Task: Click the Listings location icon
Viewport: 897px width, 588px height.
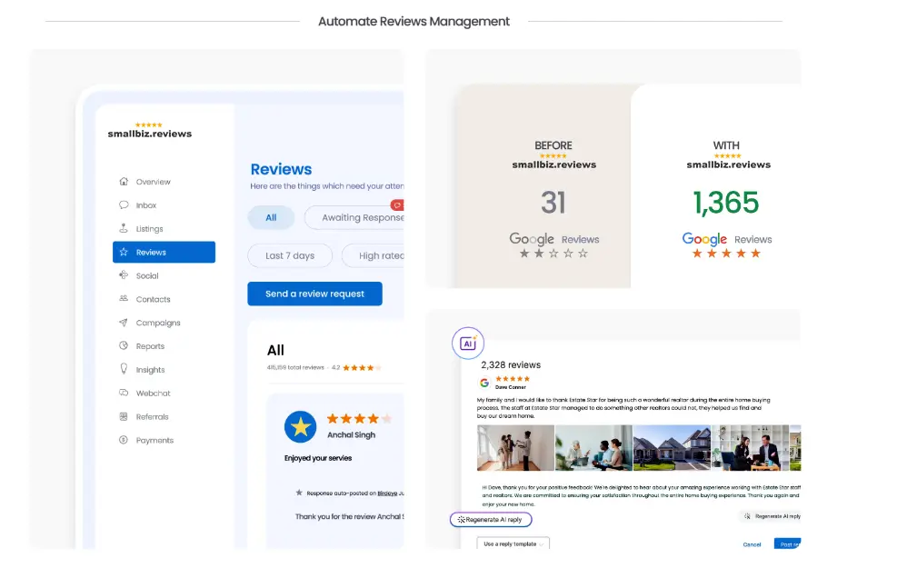Action: 124,228
